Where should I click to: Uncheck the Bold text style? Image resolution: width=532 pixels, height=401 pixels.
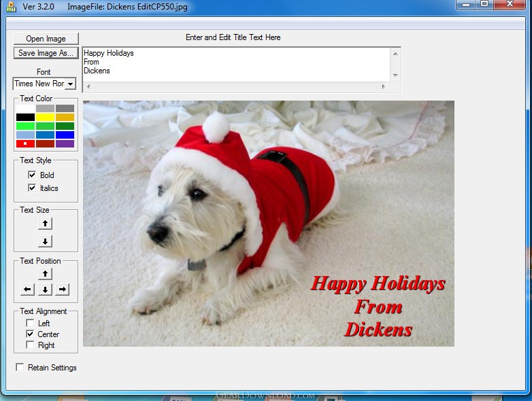pos(31,175)
